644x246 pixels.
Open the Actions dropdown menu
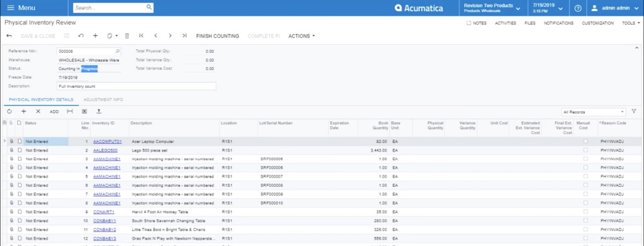coord(301,36)
